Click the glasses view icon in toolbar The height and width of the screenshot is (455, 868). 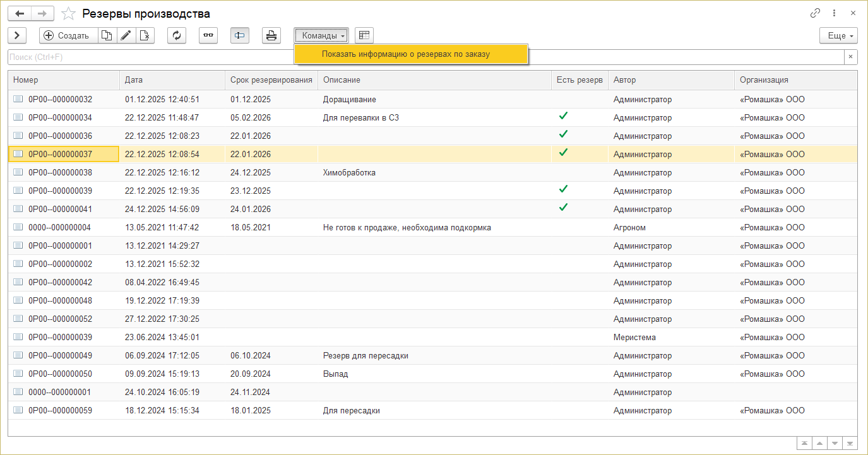(x=208, y=35)
